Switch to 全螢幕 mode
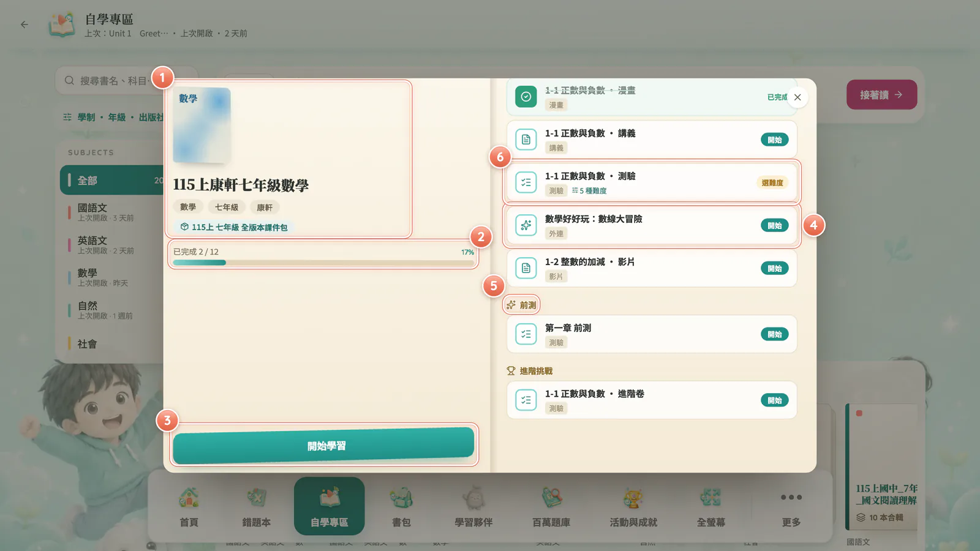980x551 pixels. tap(710, 506)
